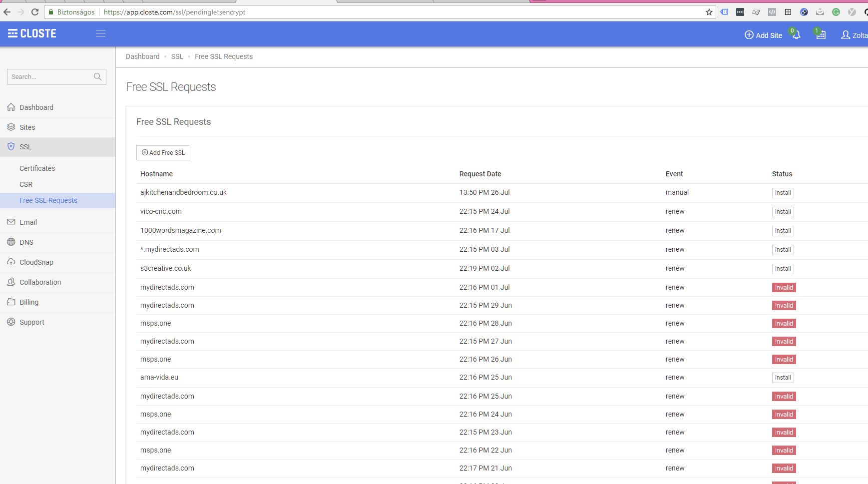Click the Hostname column header
Screen dimensions: 868x484
click(x=156, y=174)
